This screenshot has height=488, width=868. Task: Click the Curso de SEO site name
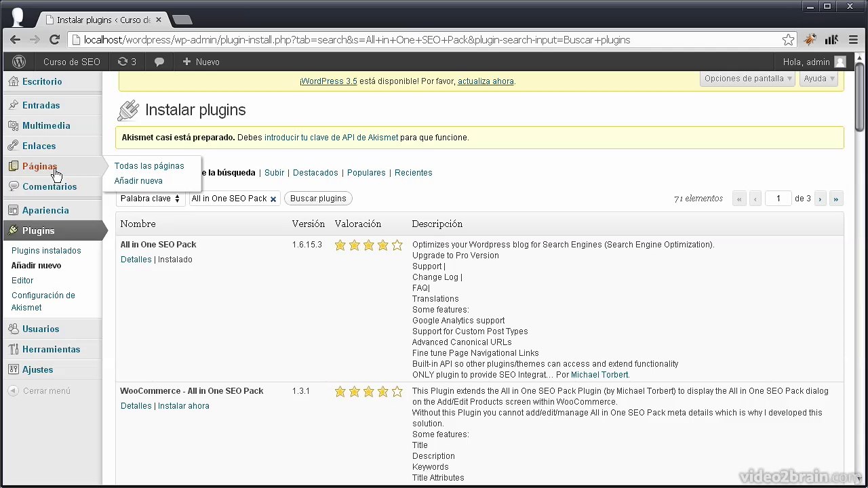pyautogui.click(x=71, y=62)
